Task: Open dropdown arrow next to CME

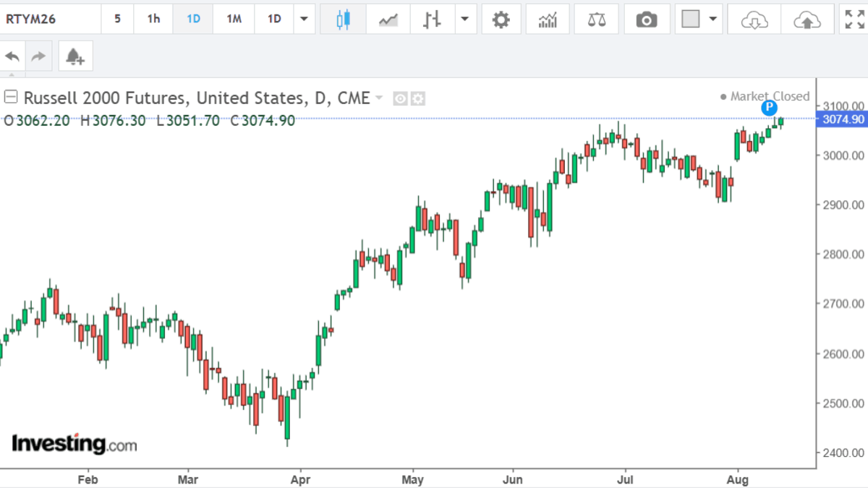Action: click(379, 98)
